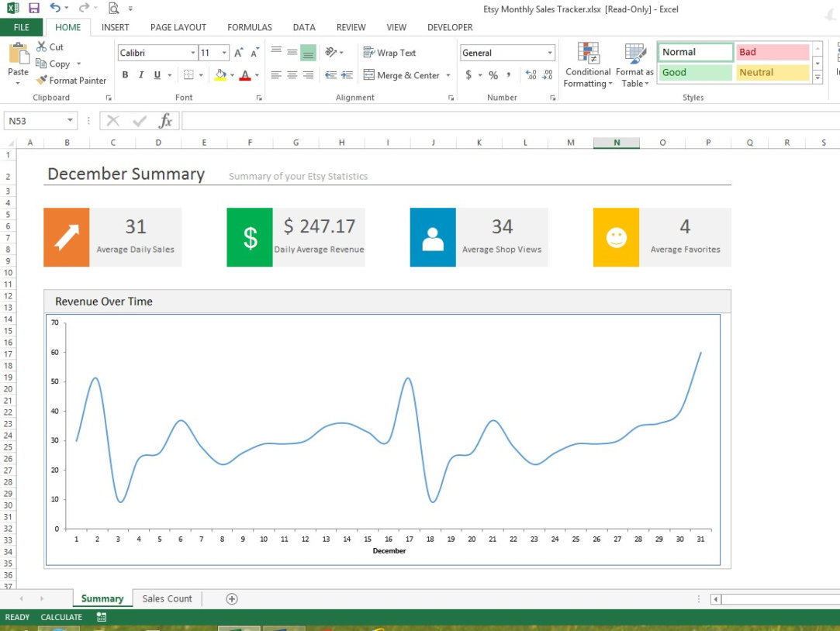Click the Percent Style button
This screenshot has height=631, width=840.
(493, 75)
